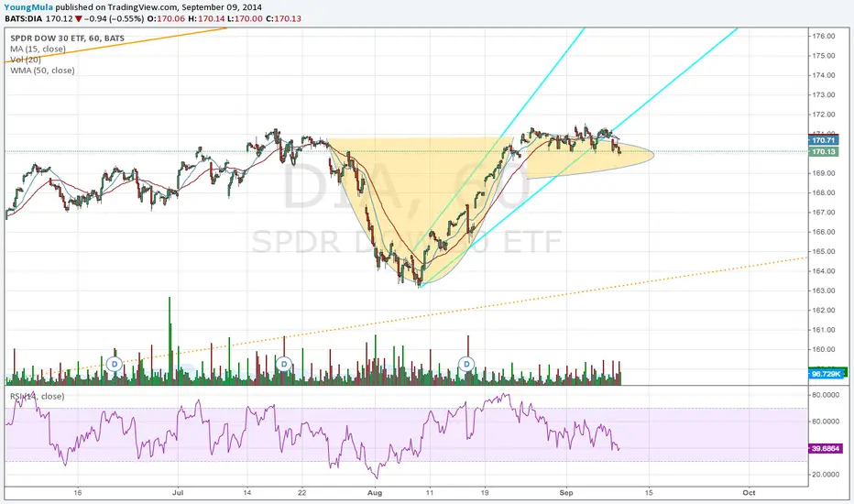The image size is (854, 504).
Task: Click the red down-triangle price change indicator
Action: [x=79, y=19]
